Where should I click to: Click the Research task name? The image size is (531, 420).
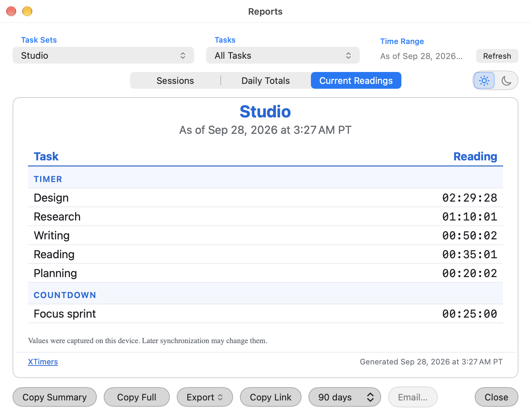[x=57, y=217]
